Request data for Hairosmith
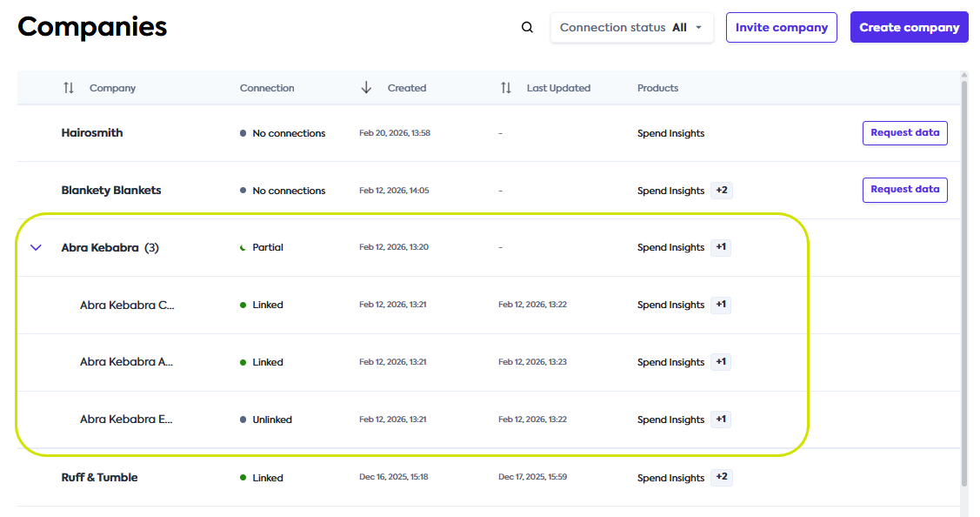The height and width of the screenshot is (517, 980). click(x=904, y=132)
